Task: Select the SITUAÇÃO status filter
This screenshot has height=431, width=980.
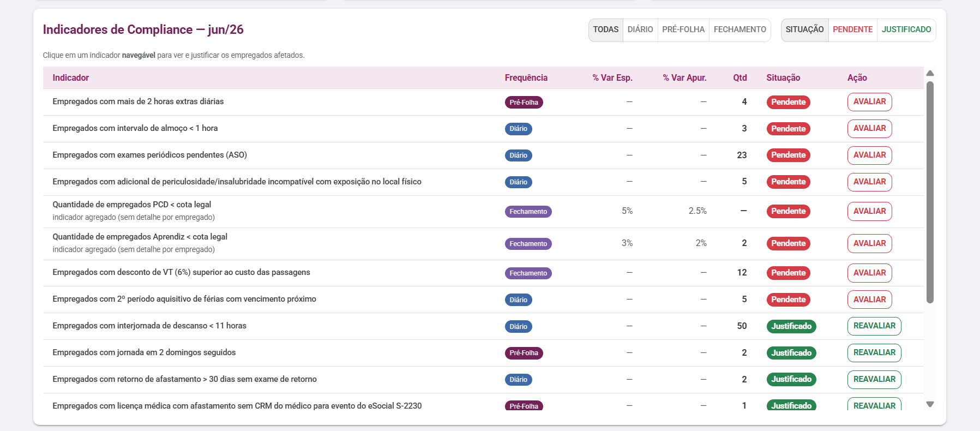Action: (805, 30)
